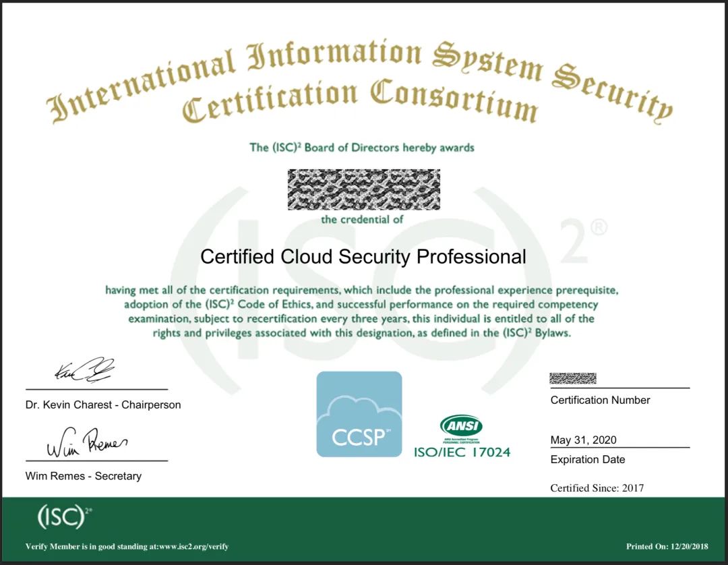
Task: Click the redacted recipient name block
Action: click(363, 189)
